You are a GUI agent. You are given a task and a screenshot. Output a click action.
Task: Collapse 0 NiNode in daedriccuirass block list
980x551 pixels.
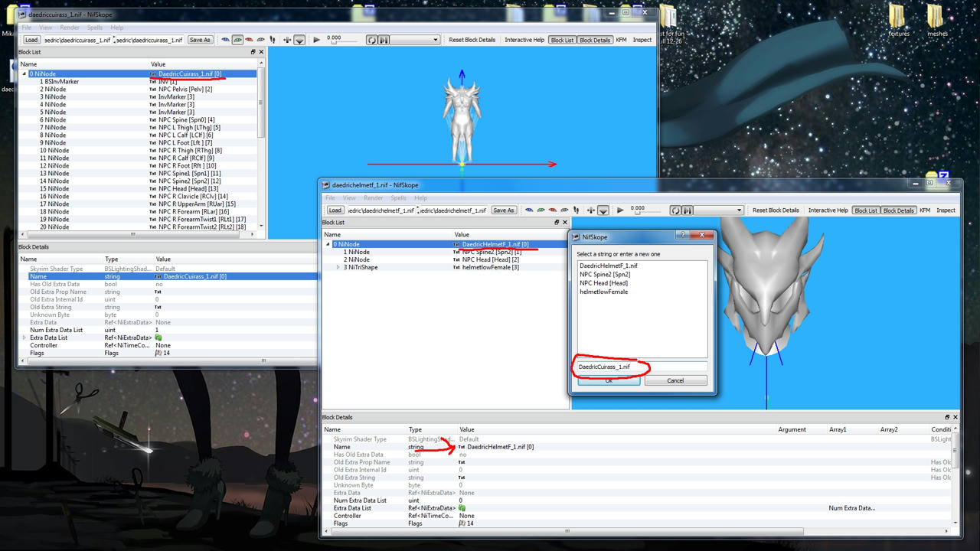24,74
